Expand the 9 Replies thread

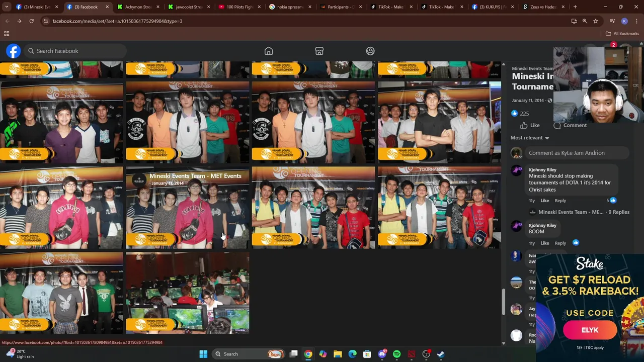pos(584,212)
